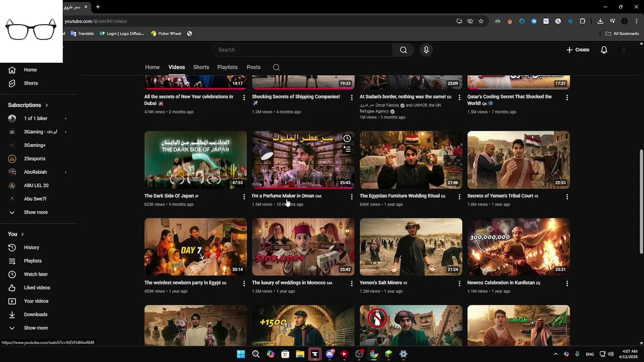Open Your videos
The width and height of the screenshot is (644, 362).
(x=38, y=301)
